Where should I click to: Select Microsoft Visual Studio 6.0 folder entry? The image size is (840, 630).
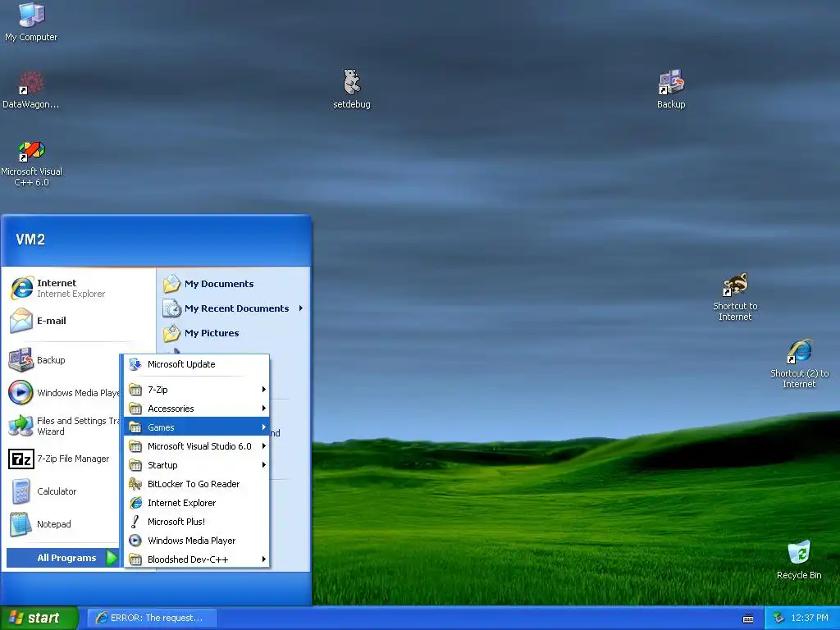pyautogui.click(x=197, y=445)
